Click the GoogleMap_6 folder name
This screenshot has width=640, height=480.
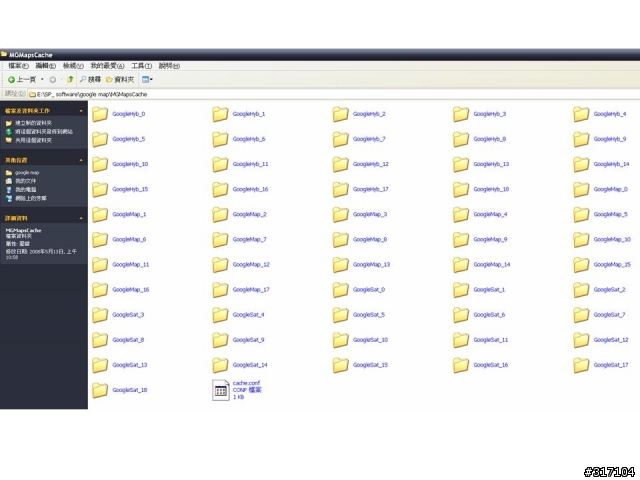[x=129, y=239]
